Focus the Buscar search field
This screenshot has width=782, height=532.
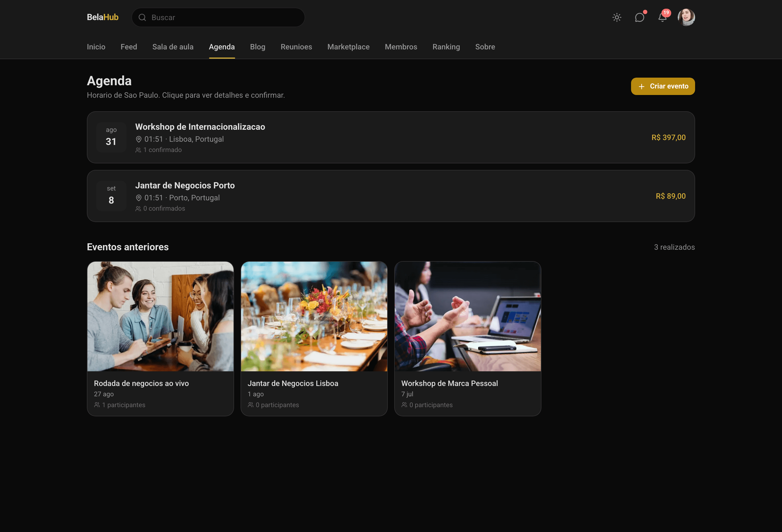point(218,17)
